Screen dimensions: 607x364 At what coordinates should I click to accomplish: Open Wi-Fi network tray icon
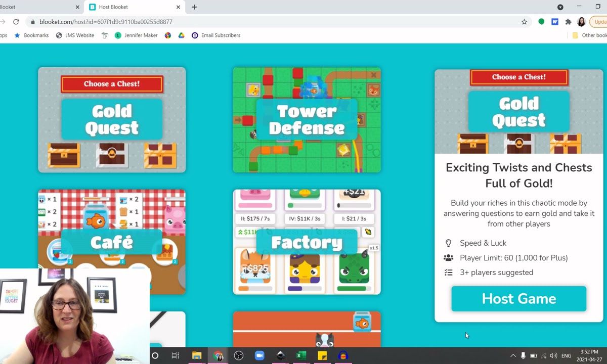544,356
